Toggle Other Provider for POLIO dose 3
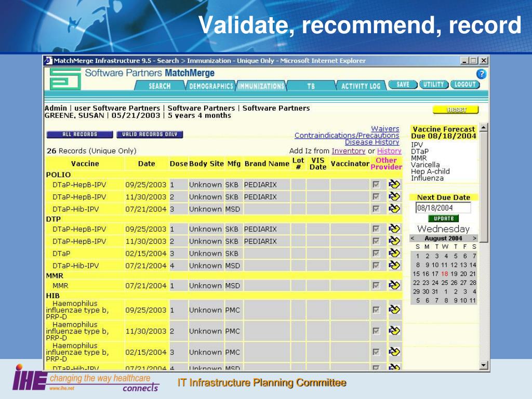 tap(376, 209)
